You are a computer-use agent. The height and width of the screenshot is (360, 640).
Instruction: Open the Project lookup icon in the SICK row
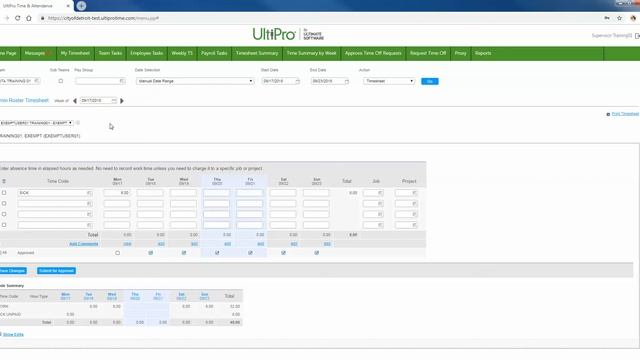tap(414, 193)
